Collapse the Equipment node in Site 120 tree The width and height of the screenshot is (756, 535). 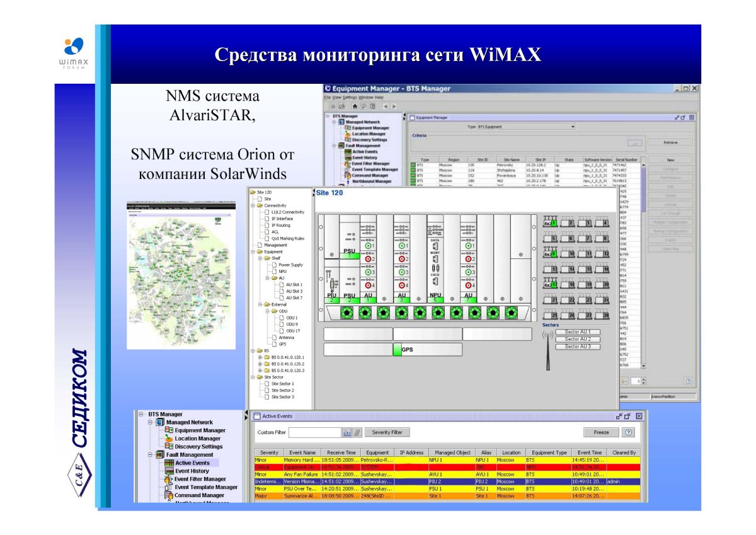coord(253,251)
